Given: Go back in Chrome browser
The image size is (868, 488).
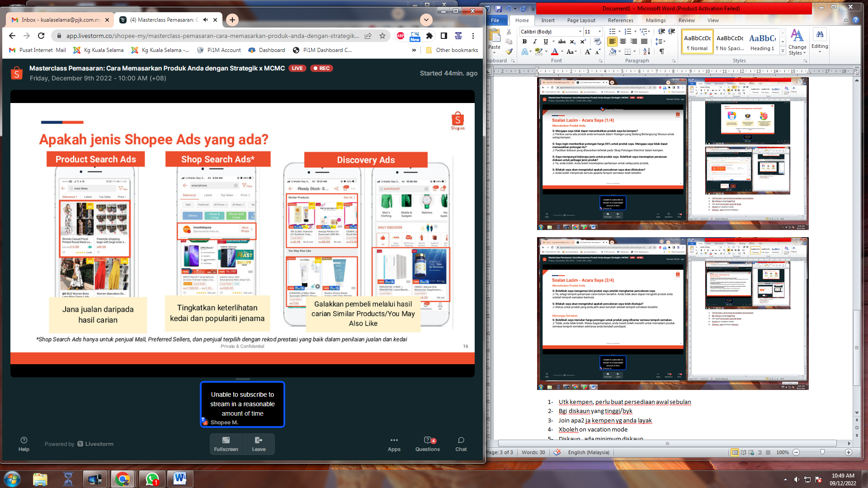Looking at the screenshot, I should click(x=12, y=36).
